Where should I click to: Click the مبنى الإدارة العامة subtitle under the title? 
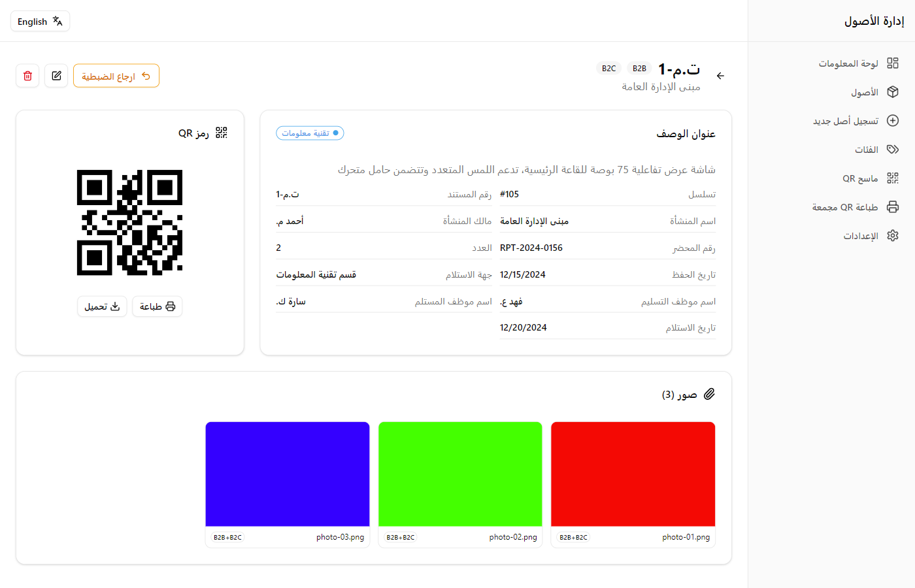[661, 87]
